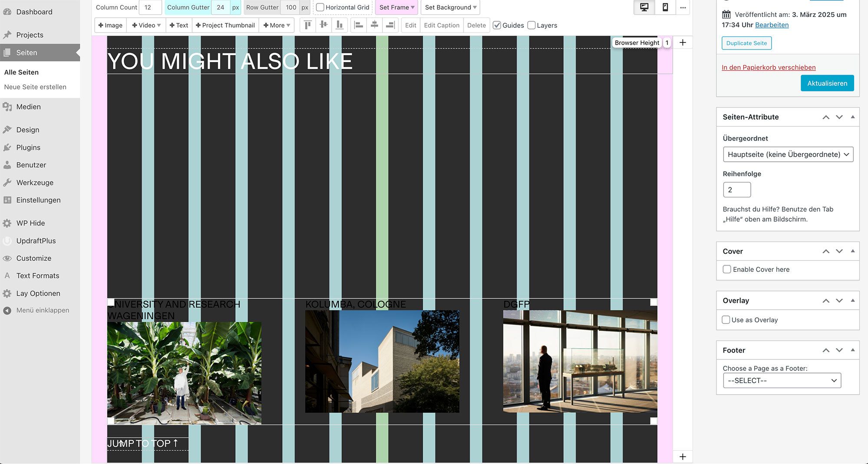This screenshot has height=464, width=868.
Task: Click the align top icon
Action: click(308, 25)
